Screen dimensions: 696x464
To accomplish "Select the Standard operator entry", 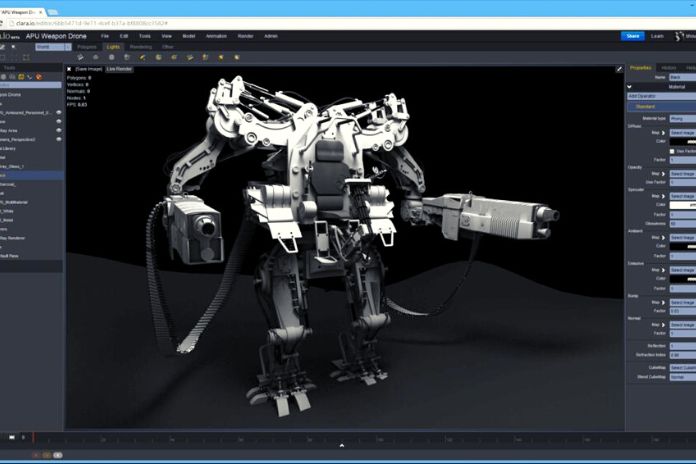I will (661, 107).
